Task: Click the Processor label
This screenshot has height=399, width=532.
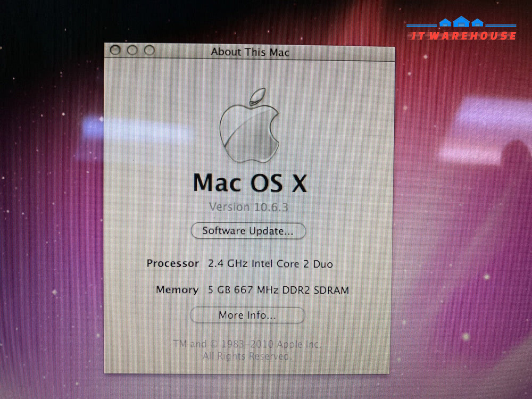Action: pos(173,263)
